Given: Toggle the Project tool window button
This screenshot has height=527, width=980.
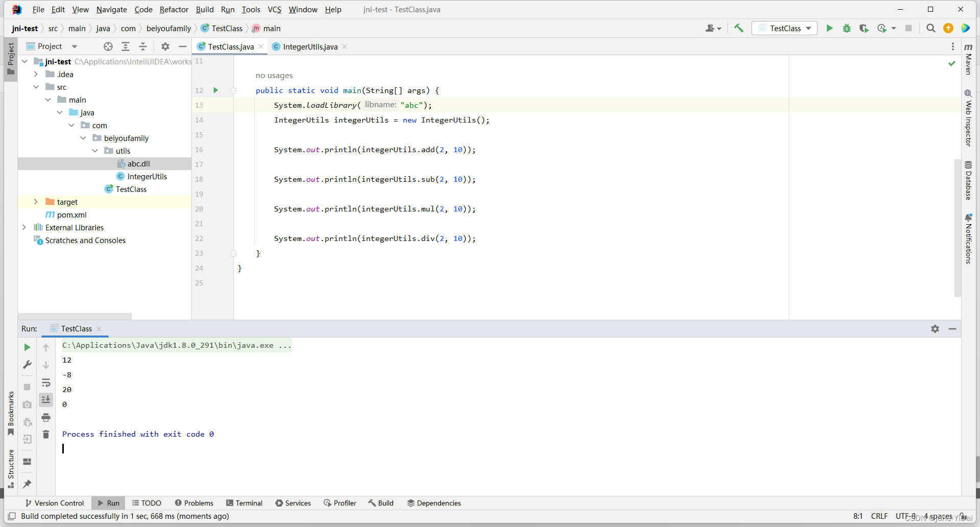Looking at the screenshot, I should pos(11,59).
